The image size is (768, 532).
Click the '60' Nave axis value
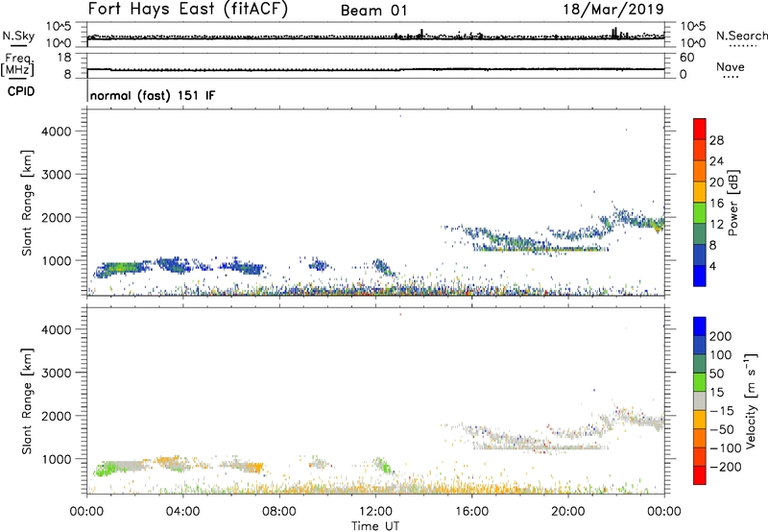click(686, 58)
